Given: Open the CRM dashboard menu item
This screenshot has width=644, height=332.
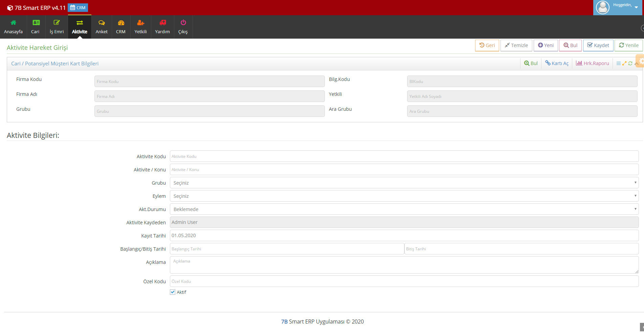Looking at the screenshot, I should (121, 27).
